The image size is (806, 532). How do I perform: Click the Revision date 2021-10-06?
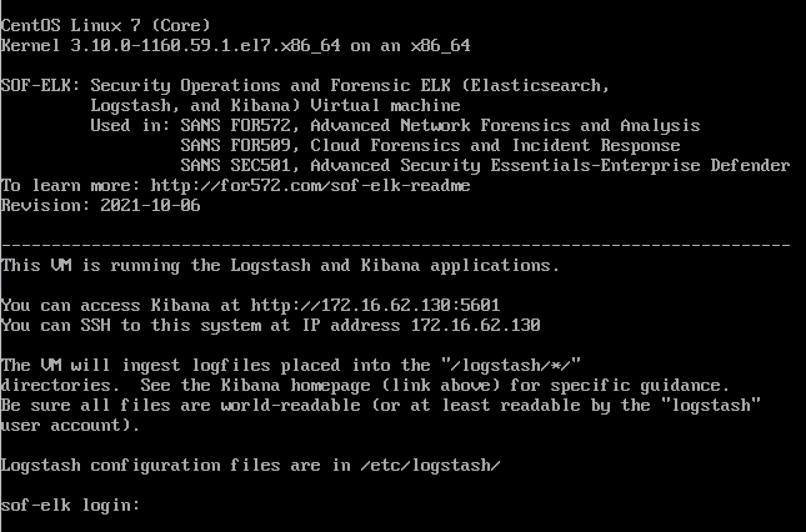[x=150, y=205]
